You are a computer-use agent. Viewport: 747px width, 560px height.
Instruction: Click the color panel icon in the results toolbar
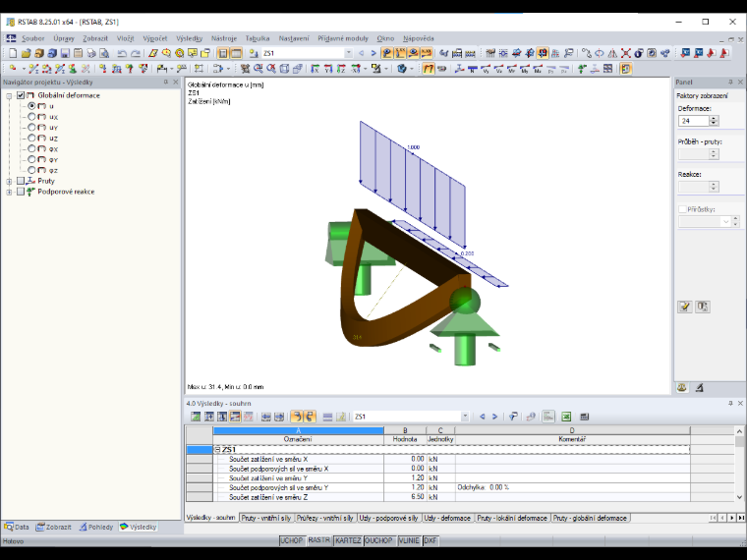pyautogui.click(x=625, y=69)
